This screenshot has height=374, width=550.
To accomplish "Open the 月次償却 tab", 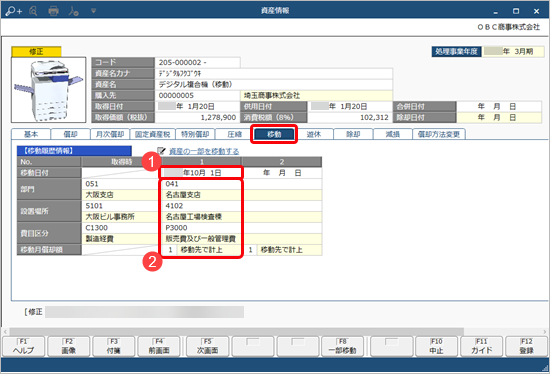I will 110,134.
